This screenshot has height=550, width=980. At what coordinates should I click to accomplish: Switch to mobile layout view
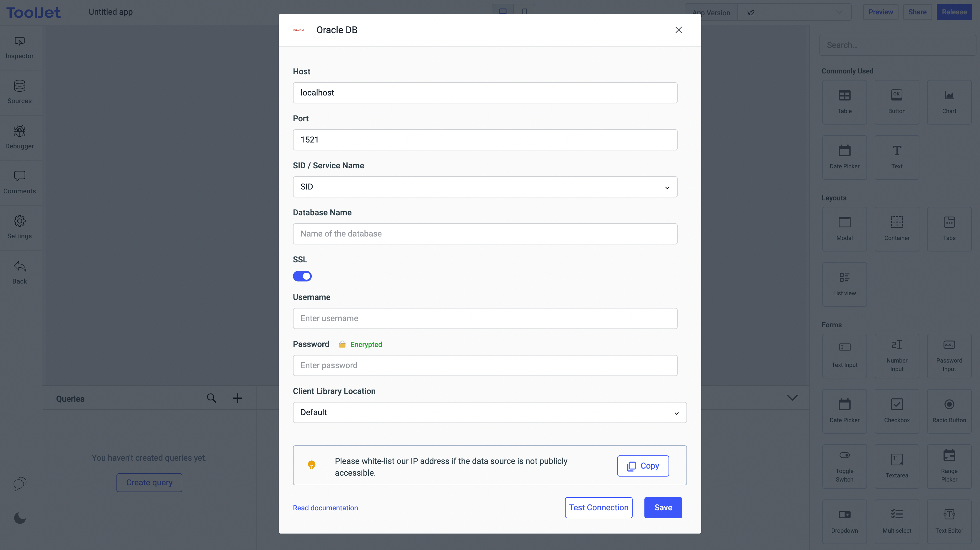[x=524, y=11]
